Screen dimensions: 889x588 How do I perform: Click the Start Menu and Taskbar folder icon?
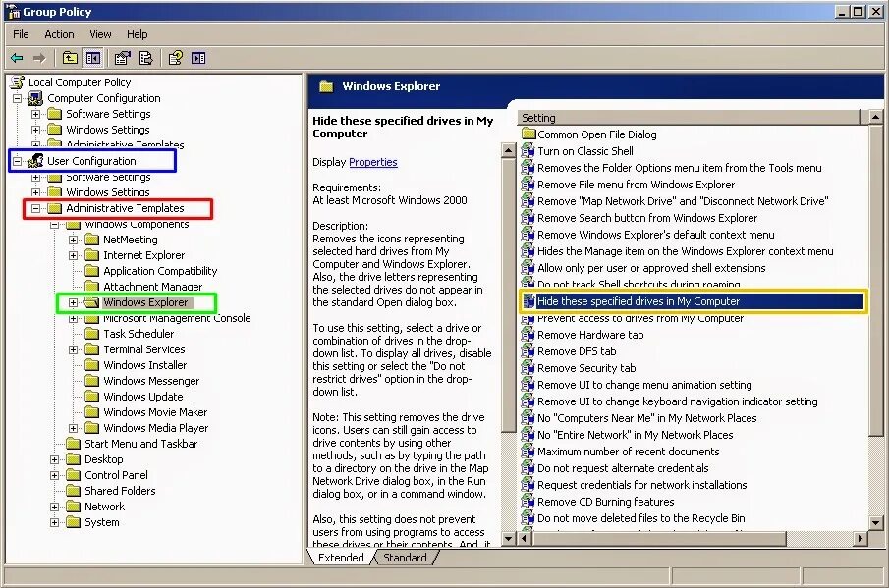[x=73, y=444]
